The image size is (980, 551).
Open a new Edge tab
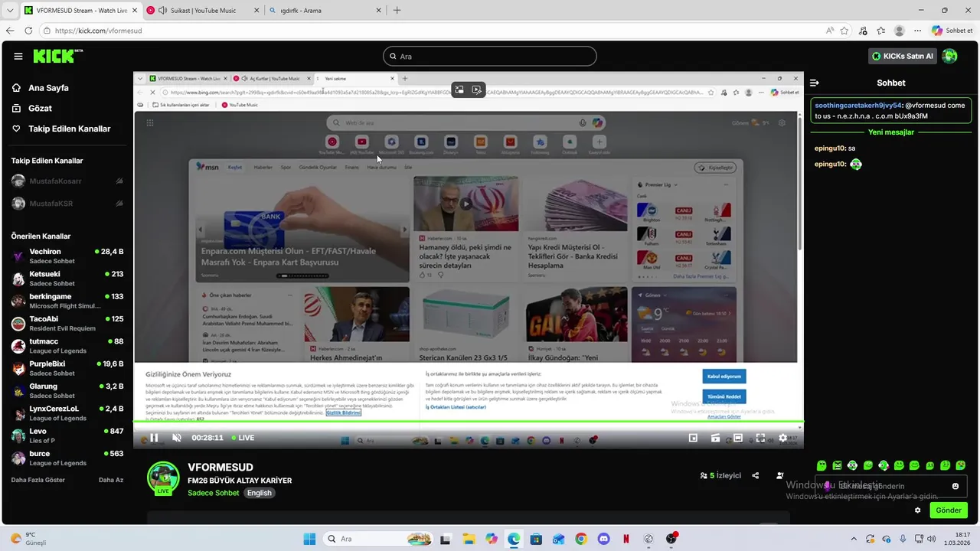pos(397,11)
